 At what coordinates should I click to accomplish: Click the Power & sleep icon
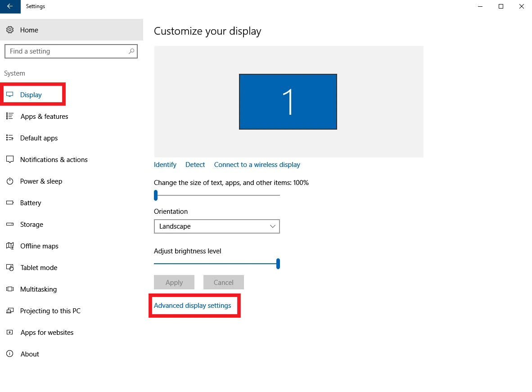coord(10,181)
